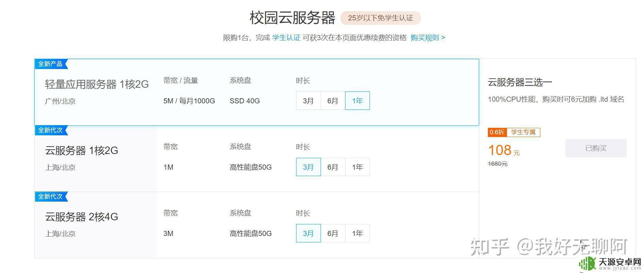Open the 购买规则 link
This screenshot has height=273, width=644.
coord(428,38)
